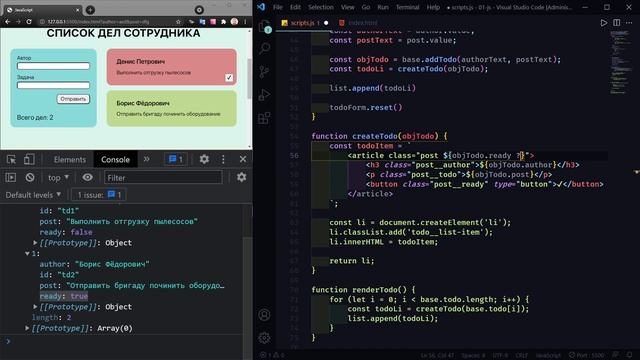Click the JavaScript language mode in status bar
Image resolution: width=640 pixels, height=360 pixels.
click(x=548, y=355)
